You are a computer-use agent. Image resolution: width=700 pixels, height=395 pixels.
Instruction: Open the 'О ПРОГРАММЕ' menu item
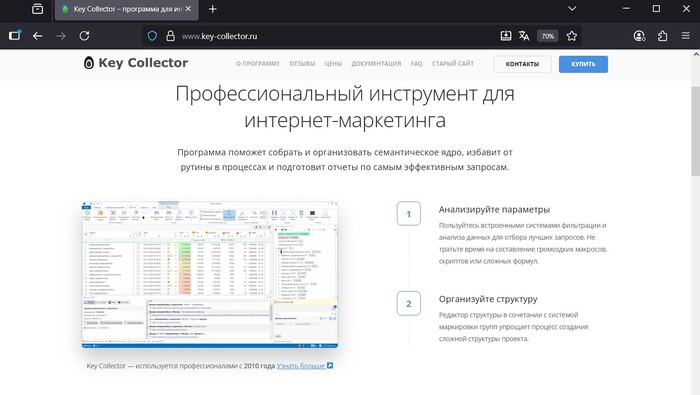point(258,64)
